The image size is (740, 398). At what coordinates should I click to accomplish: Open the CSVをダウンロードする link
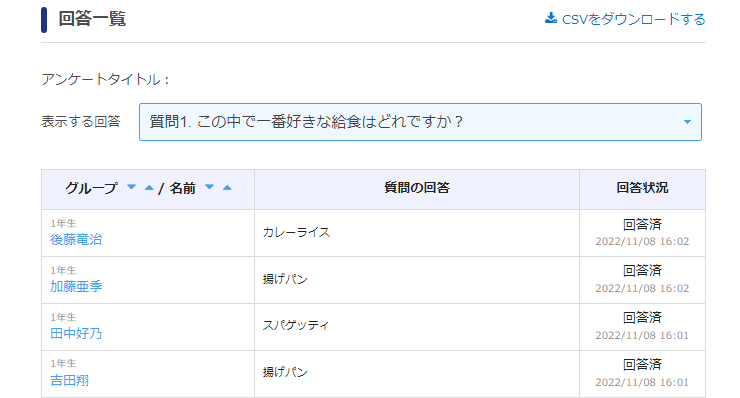click(x=625, y=19)
